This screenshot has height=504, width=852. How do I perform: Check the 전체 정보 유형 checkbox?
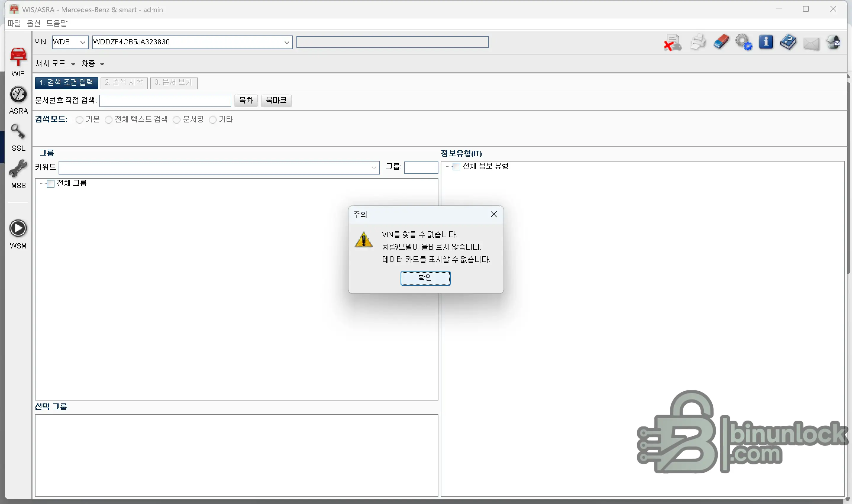(457, 167)
